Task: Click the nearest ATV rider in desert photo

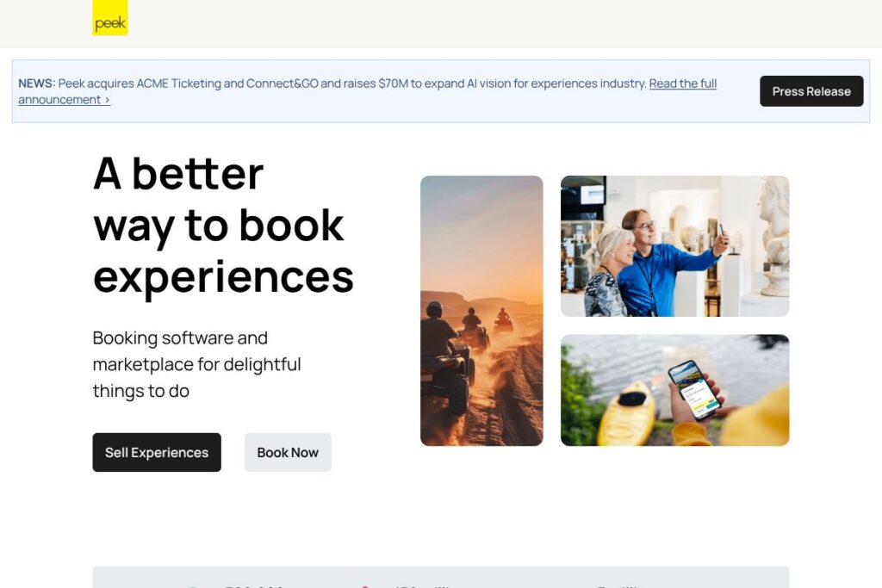Action: point(446,360)
